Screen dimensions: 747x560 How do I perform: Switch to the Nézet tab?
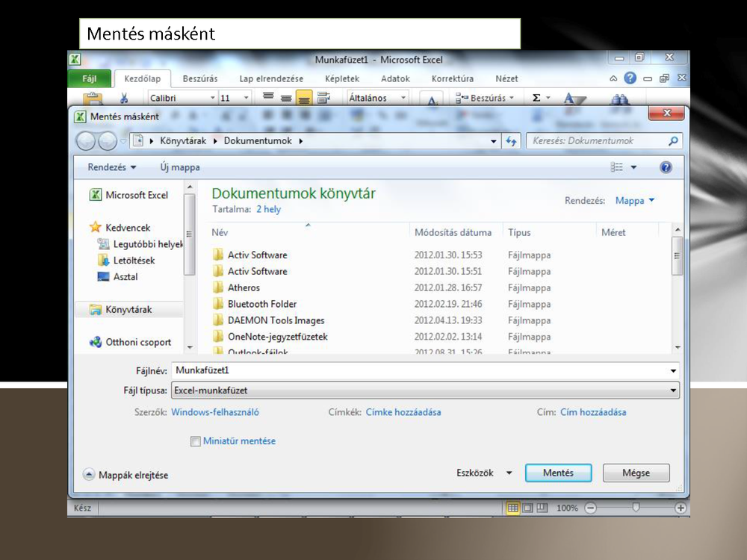click(506, 78)
